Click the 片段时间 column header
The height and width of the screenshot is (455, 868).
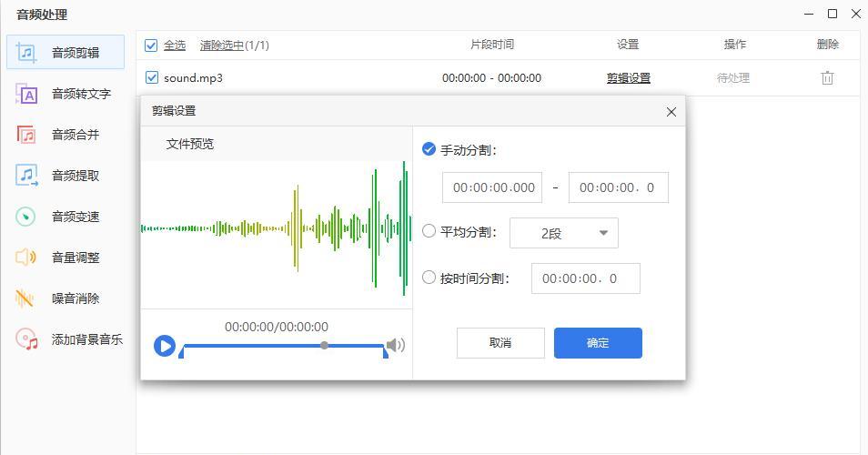(x=492, y=45)
